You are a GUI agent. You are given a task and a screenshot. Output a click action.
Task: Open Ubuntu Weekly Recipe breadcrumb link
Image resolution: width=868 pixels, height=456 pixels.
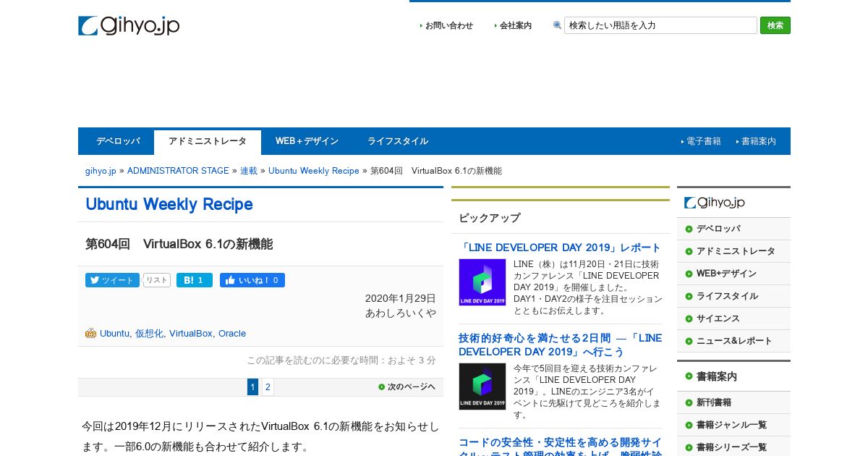pyautogui.click(x=314, y=171)
